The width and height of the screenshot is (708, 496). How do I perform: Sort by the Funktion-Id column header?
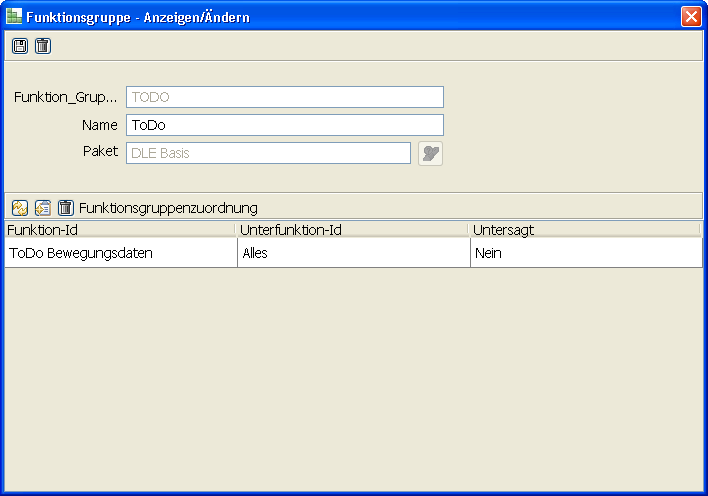coord(118,230)
